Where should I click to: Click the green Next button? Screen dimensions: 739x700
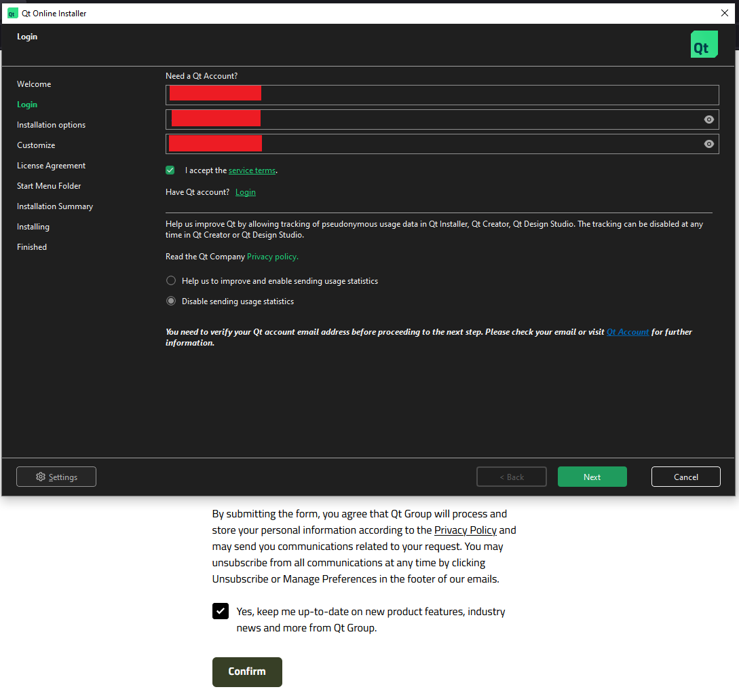[x=592, y=477]
